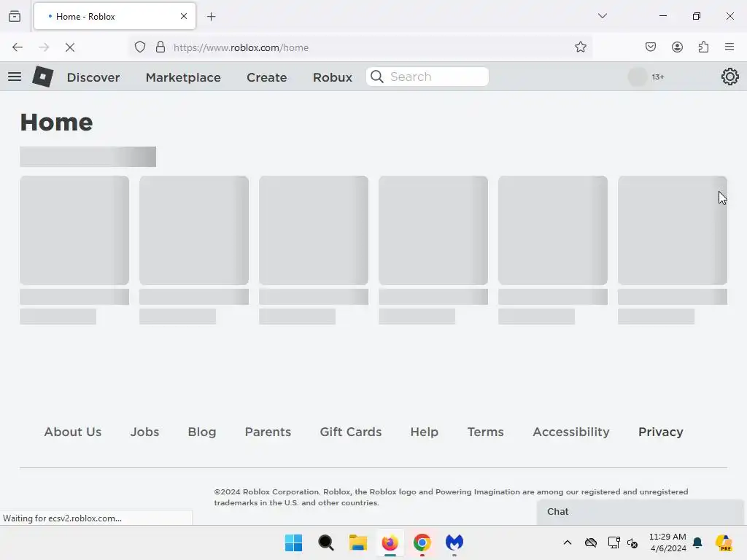Click the Roblox logo
Viewport: 747px width, 560px height.
[x=43, y=76]
